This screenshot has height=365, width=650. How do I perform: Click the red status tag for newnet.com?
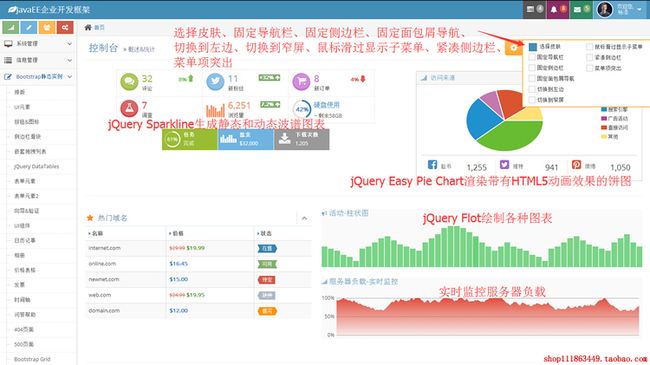point(267,280)
